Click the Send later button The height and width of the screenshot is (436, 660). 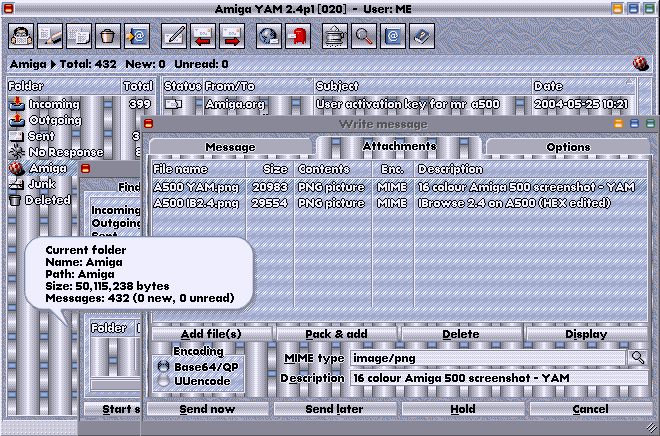[334, 409]
